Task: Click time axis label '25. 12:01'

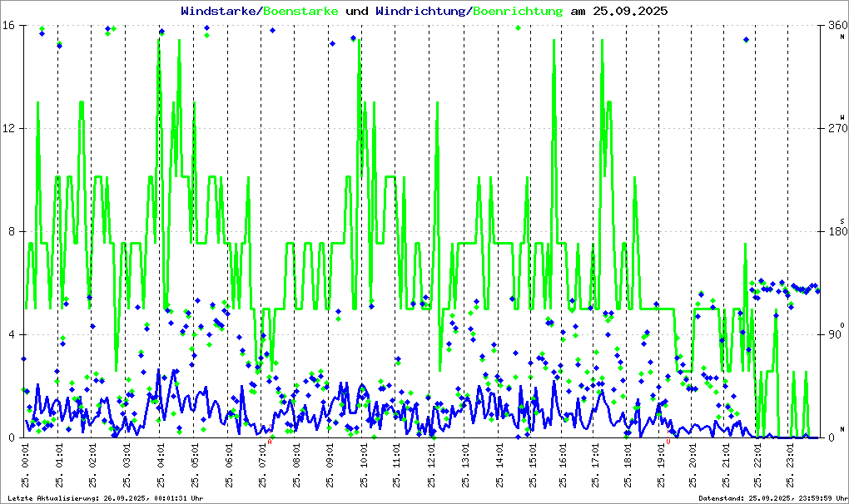Action: [431, 466]
